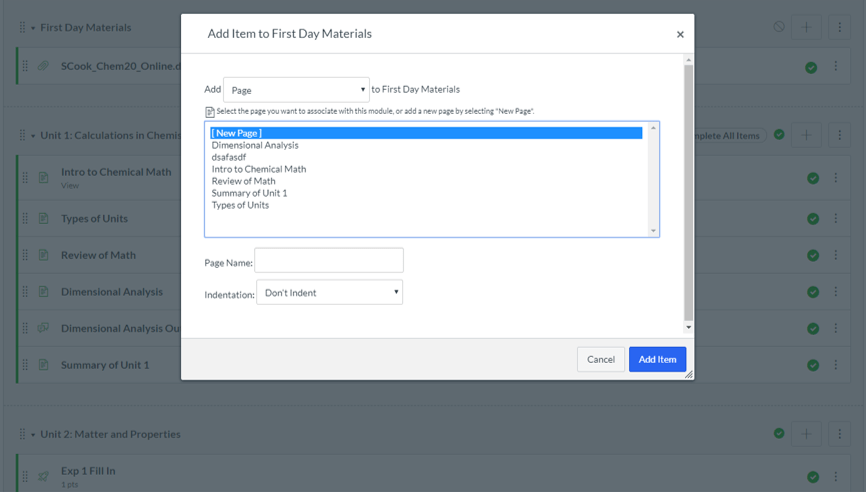The height and width of the screenshot is (492, 866).
Task: Click the Page Name text field
Action: (329, 261)
